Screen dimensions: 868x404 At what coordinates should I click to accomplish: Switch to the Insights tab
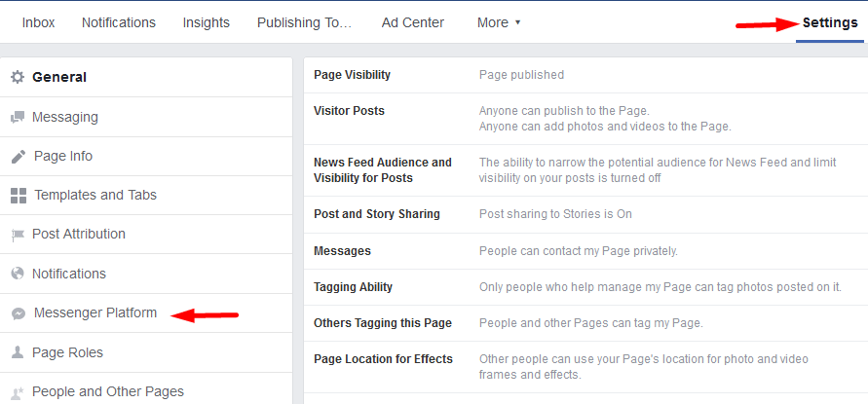tap(206, 22)
